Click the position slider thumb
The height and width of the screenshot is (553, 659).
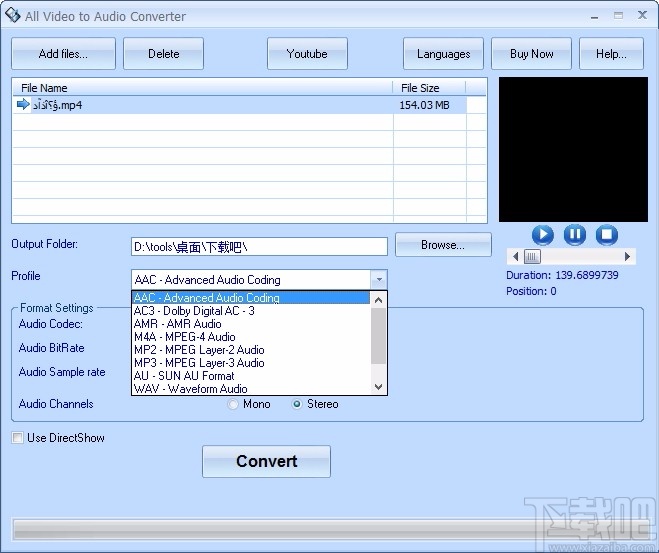tap(532, 256)
